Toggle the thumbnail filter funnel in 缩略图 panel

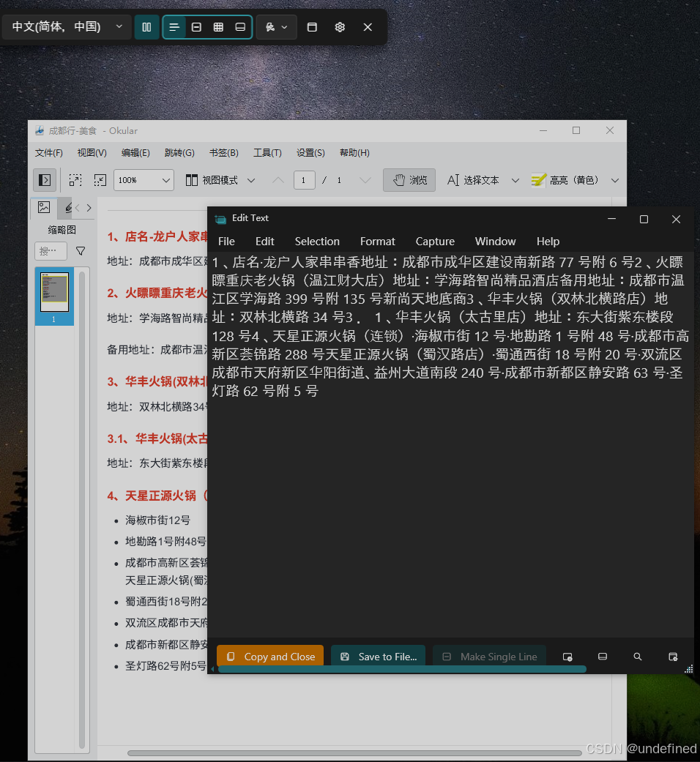[x=81, y=250]
